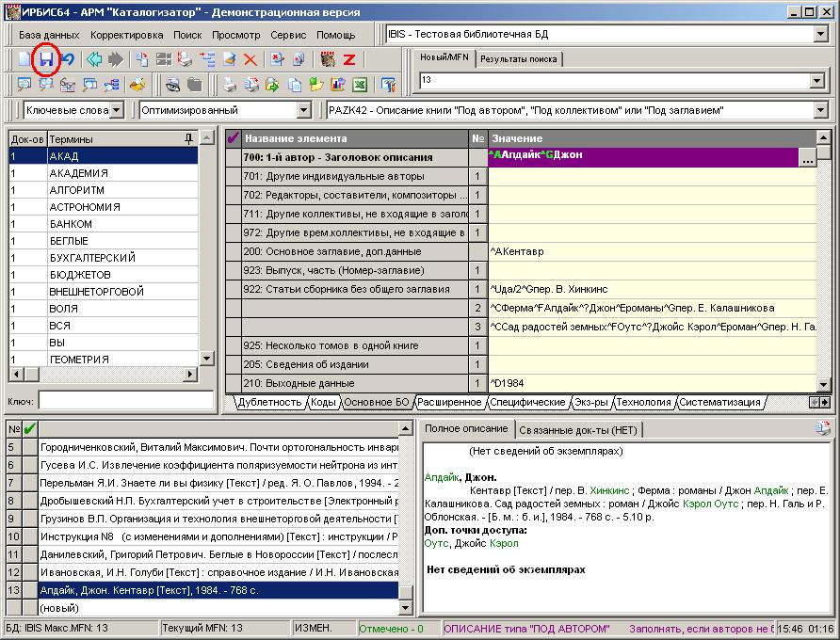Click the eye view icon
The width and height of the screenshot is (840, 640).
[173, 86]
